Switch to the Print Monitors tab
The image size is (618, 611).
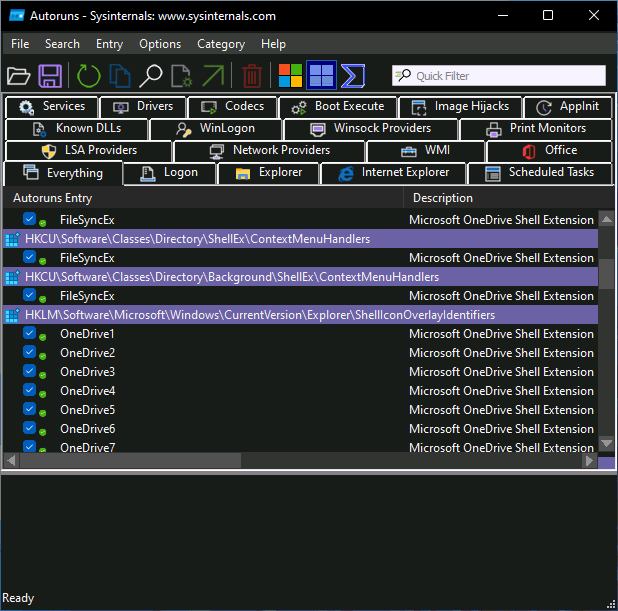point(536,129)
